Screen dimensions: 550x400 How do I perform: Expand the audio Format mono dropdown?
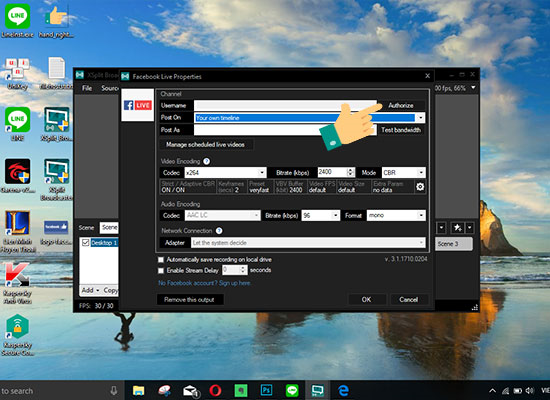click(x=421, y=215)
